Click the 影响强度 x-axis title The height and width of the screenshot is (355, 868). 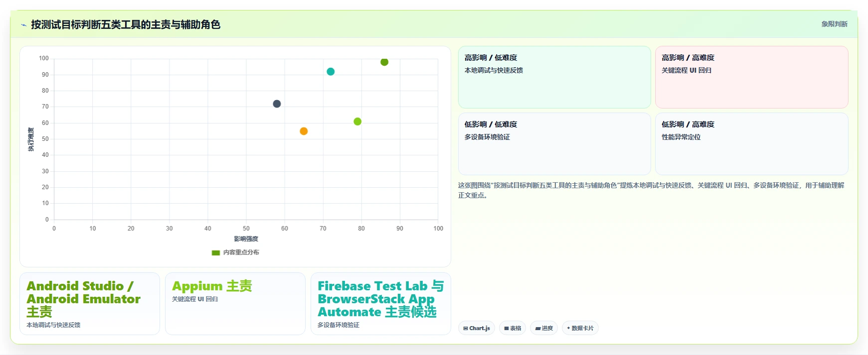click(246, 239)
